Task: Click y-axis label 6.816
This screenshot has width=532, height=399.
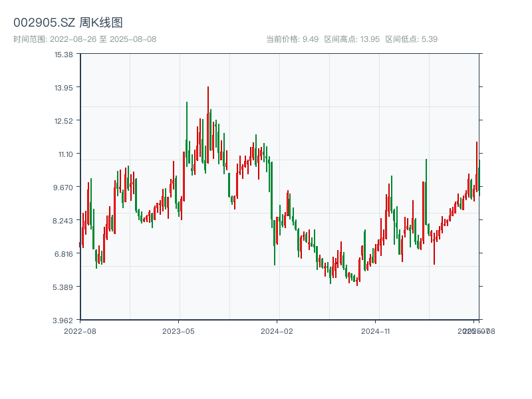Action: pos(63,254)
